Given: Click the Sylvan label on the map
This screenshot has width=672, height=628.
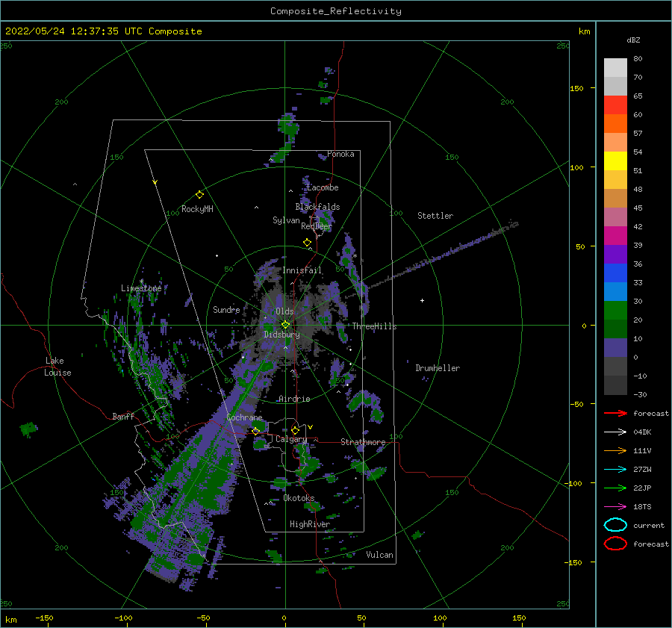Looking at the screenshot, I should pos(286,220).
